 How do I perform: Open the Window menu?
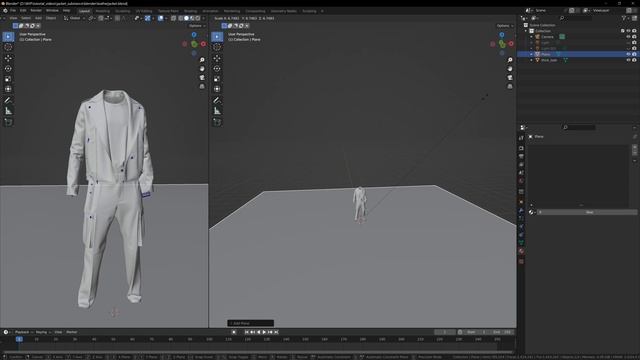52,11
